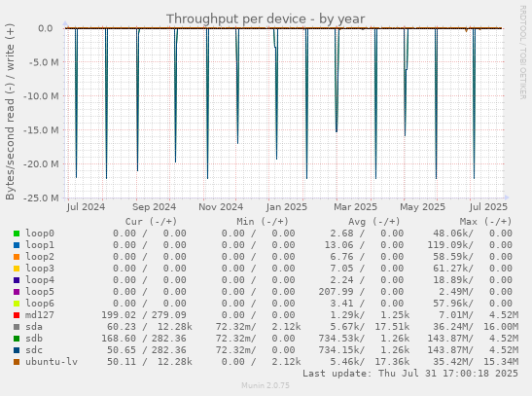This screenshot has height=396, width=532.
Task: Click ubuntu-lv's Max read value '35.42M'
Action: pos(450,362)
